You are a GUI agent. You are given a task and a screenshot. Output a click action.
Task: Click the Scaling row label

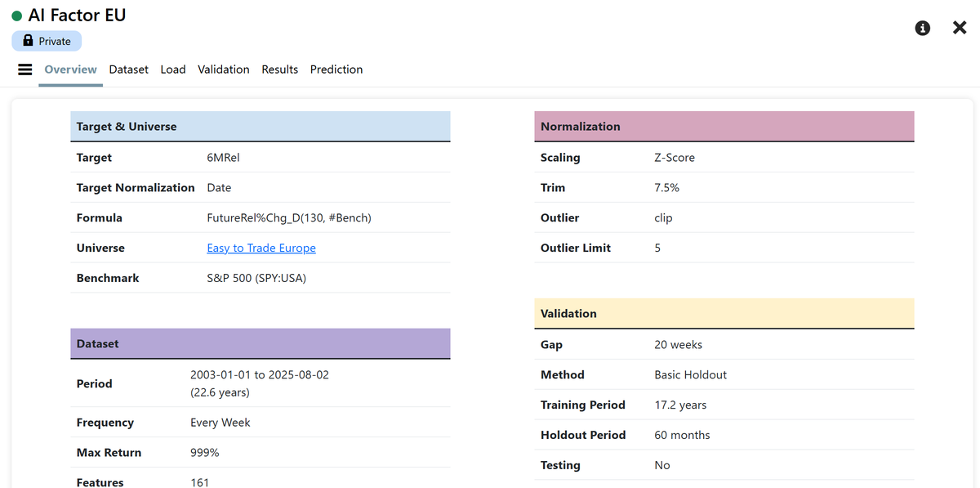pyautogui.click(x=560, y=158)
